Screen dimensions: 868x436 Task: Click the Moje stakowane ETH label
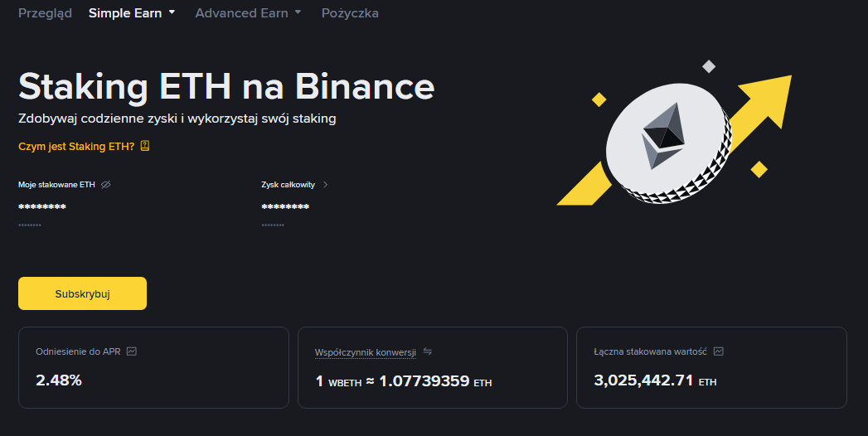(56, 184)
